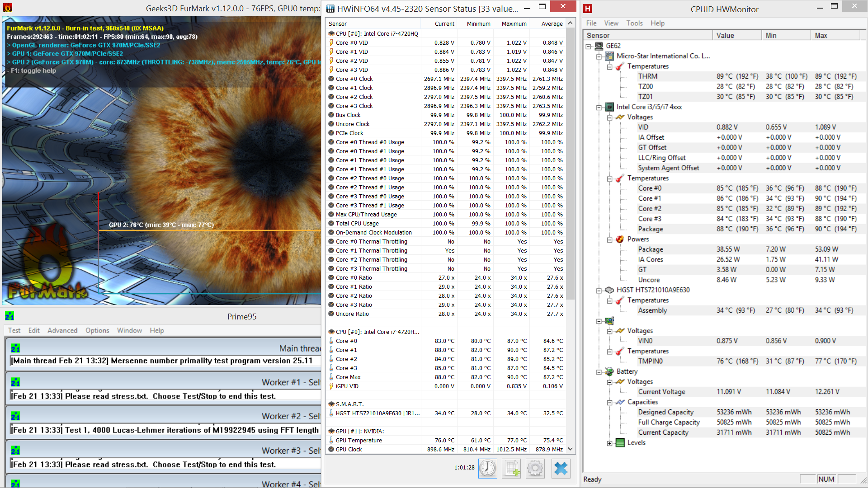
Task: Click the S.M.A.R.T. group icon in HWiNFO
Action: pyautogui.click(x=331, y=404)
